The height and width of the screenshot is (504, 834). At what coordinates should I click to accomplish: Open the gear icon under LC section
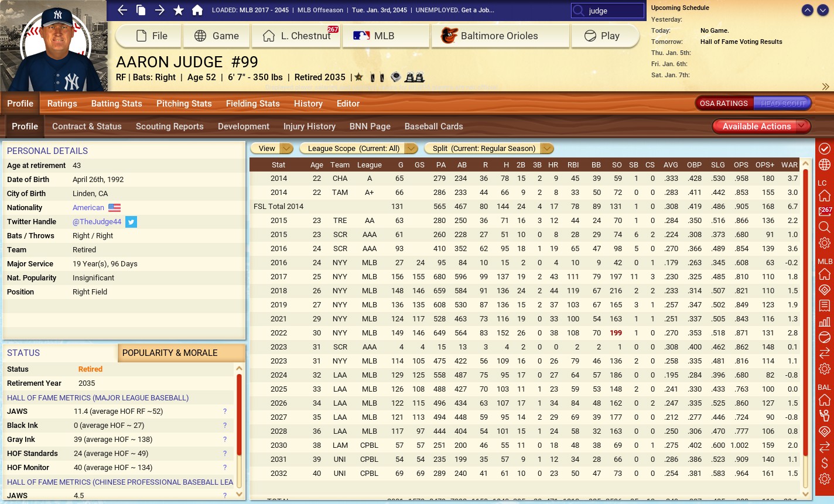coord(825,243)
